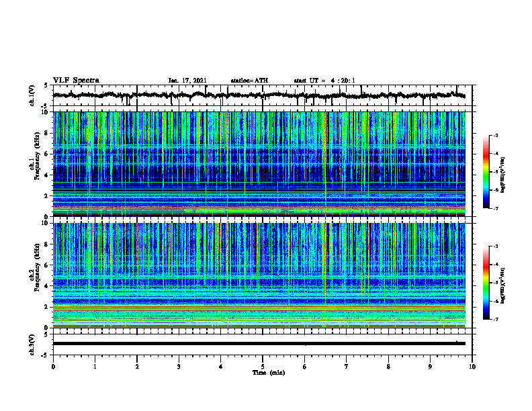Click the 'start UT = 4:20:1' text
This screenshot has width=532, height=411.
coord(324,81)
